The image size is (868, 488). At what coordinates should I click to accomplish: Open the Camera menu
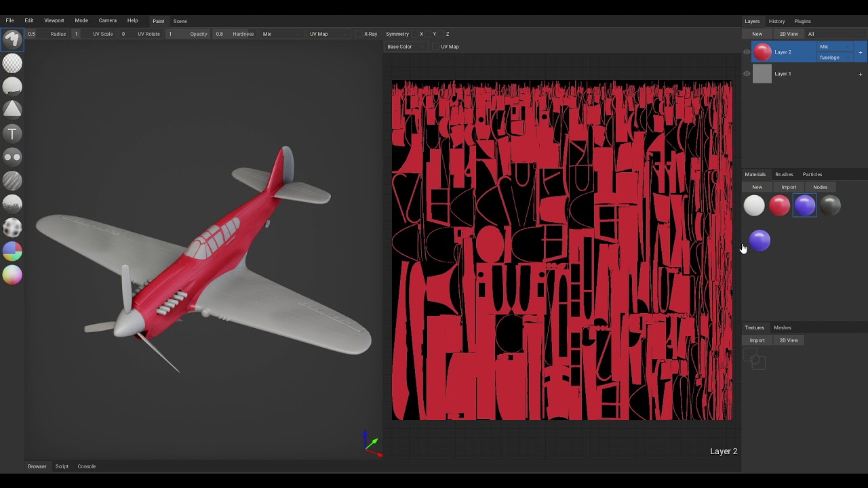(x=107, y=21)
